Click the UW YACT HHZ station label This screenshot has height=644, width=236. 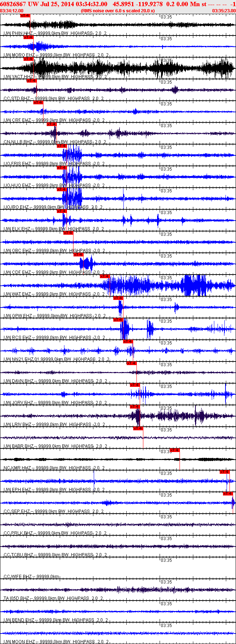click(55, 77)
